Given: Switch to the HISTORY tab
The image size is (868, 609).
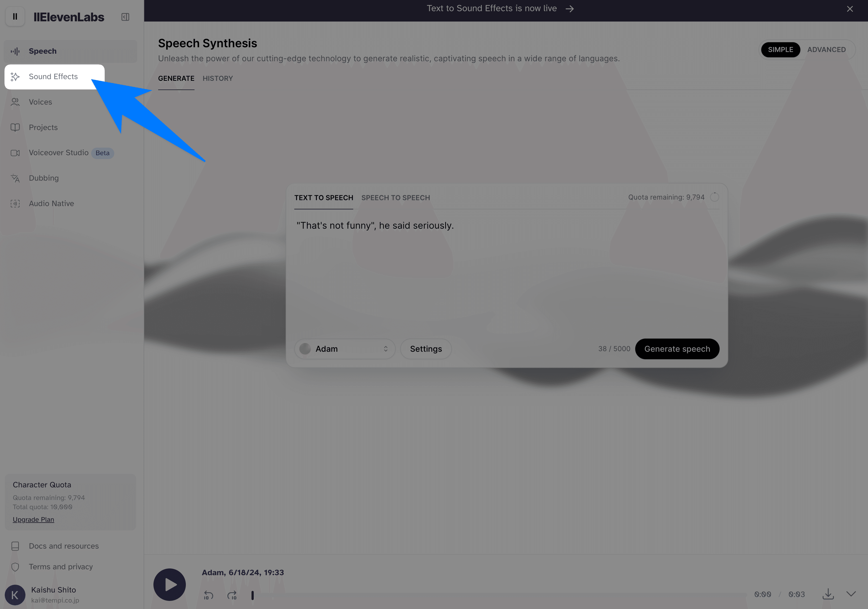Looking at the screenshot, I should [x=218, y=78].
